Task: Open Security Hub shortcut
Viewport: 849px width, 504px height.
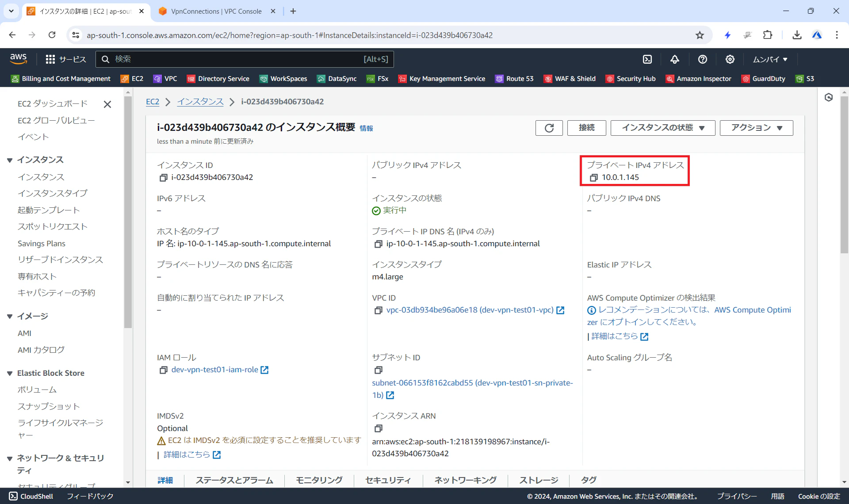Action: click(631, 79)
